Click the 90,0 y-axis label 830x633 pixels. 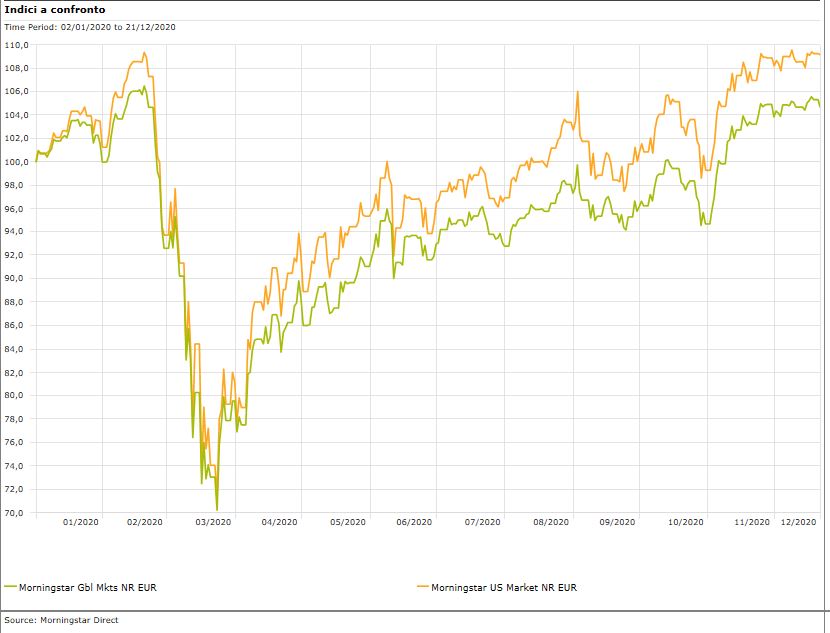[x=16, y=279]
